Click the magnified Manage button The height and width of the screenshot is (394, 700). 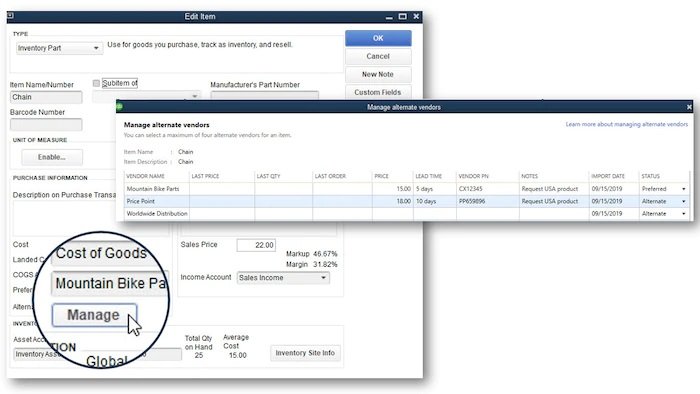(94, 315)
